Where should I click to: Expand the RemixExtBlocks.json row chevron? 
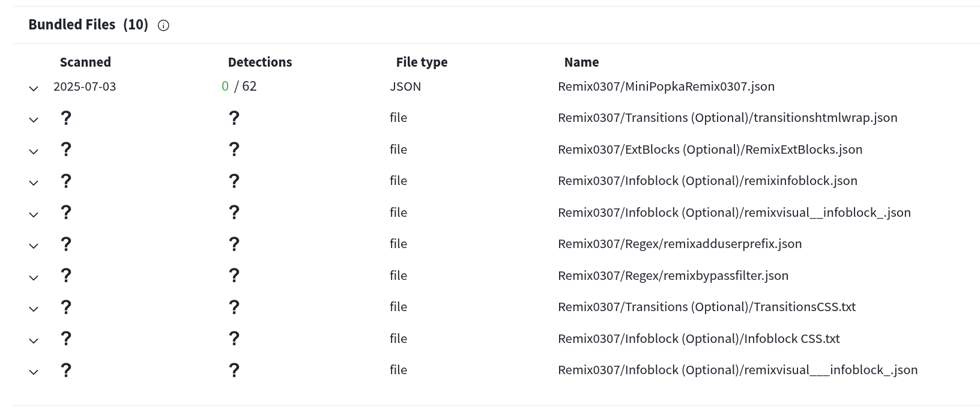coord(34,151)
